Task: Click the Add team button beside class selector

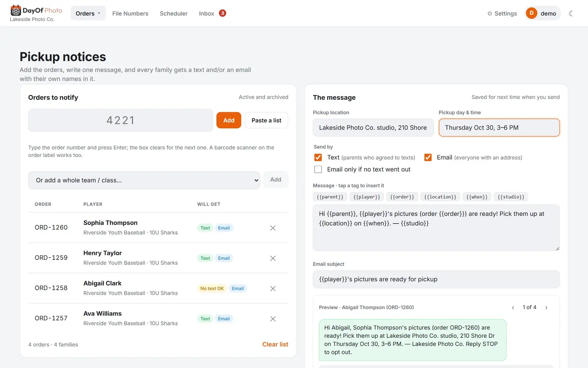Action: tap(276, 180)
